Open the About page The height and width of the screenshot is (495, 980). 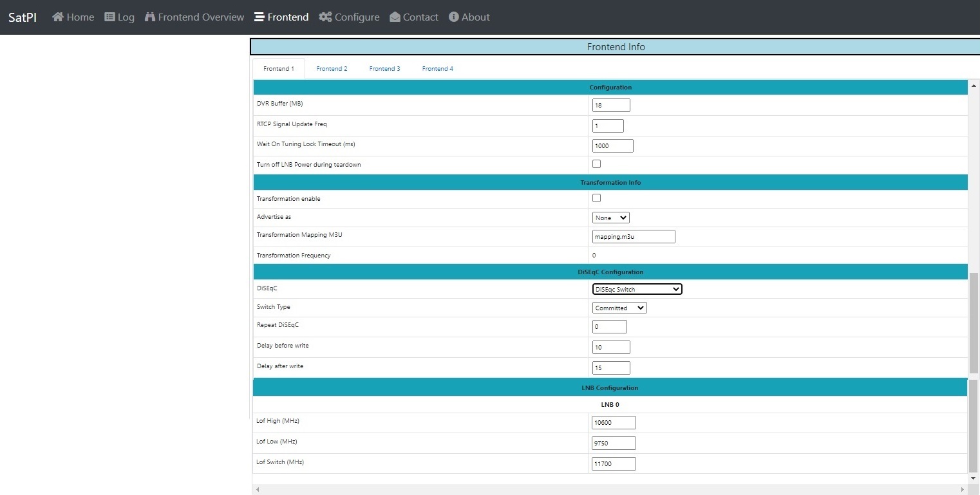pos(469,17)
